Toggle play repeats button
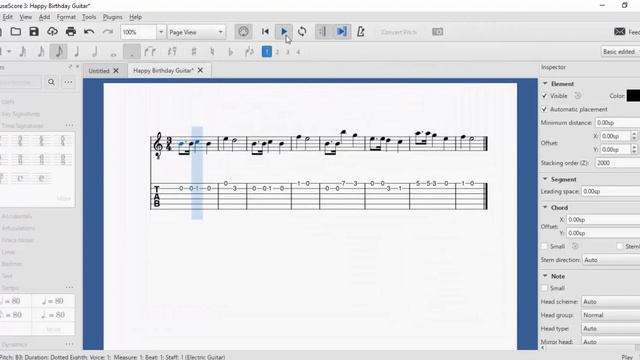The height and width of the screenshot is (360, 640). 322,31
